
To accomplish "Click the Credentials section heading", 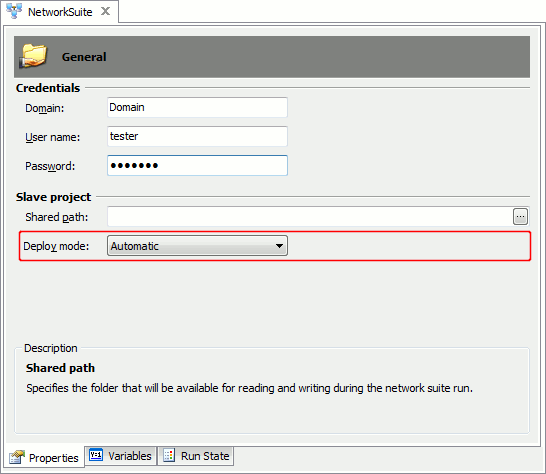I will [x=48, y=88].
